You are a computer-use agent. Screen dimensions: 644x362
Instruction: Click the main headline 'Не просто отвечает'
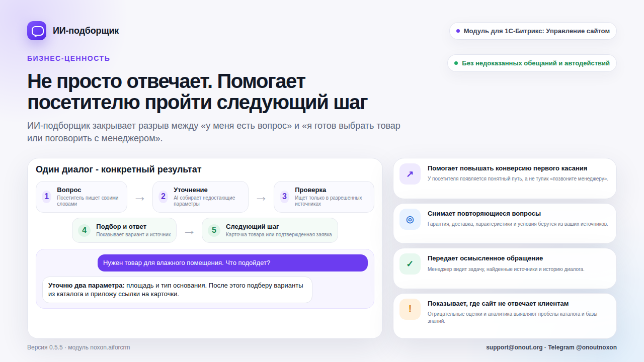pos(197,92)
